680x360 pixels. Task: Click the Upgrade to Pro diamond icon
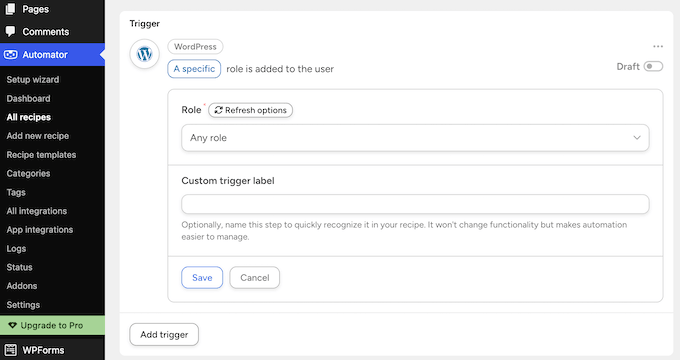(x=13, y=325)
